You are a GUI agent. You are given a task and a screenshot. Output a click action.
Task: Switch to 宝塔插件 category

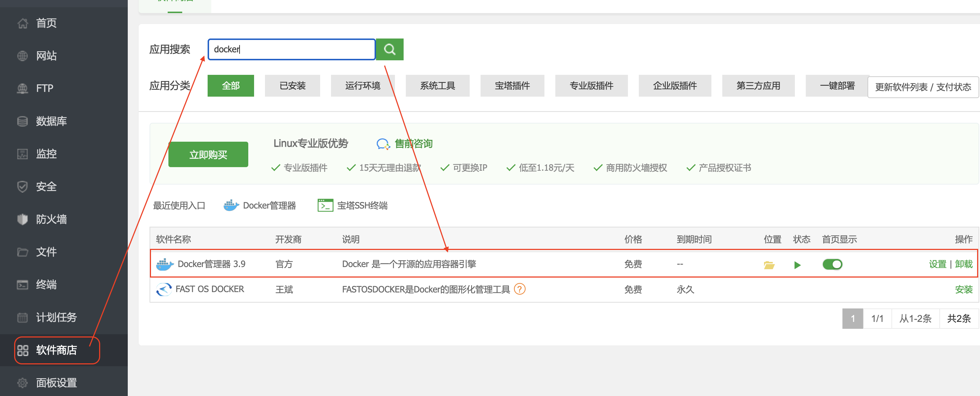click(512, 86)
